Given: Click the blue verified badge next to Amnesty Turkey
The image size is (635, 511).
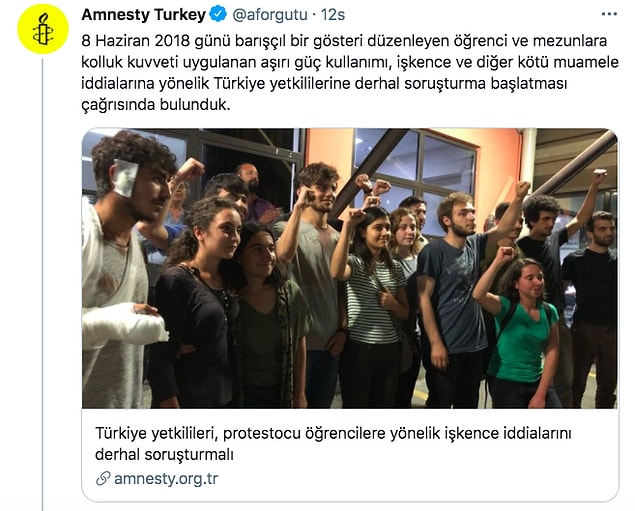Looking at the screenshot, I should (x=219, y=15).
